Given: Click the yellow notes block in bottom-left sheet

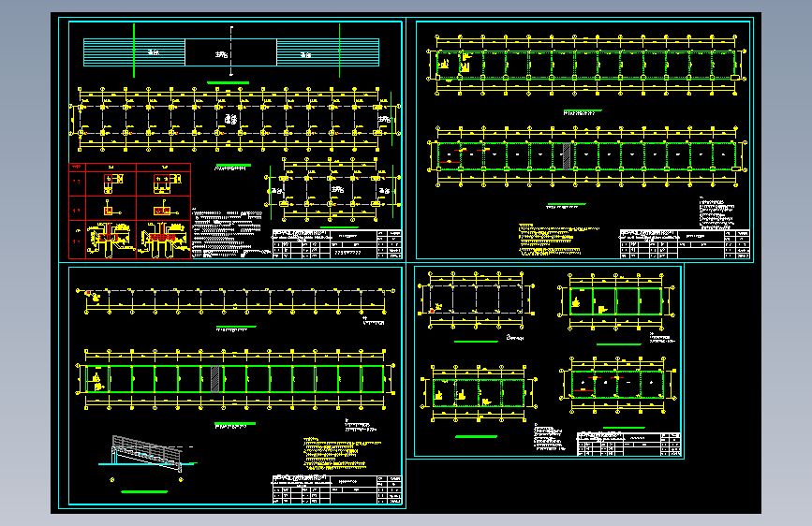Looking at the screenshot, I should coord(342,454).
